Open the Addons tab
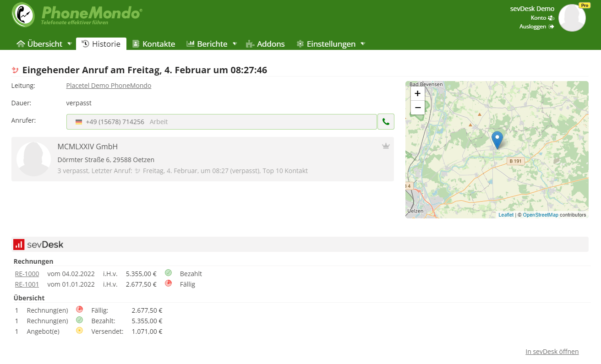Viewport: 601px width, 364px height. (x=265, y=44)
